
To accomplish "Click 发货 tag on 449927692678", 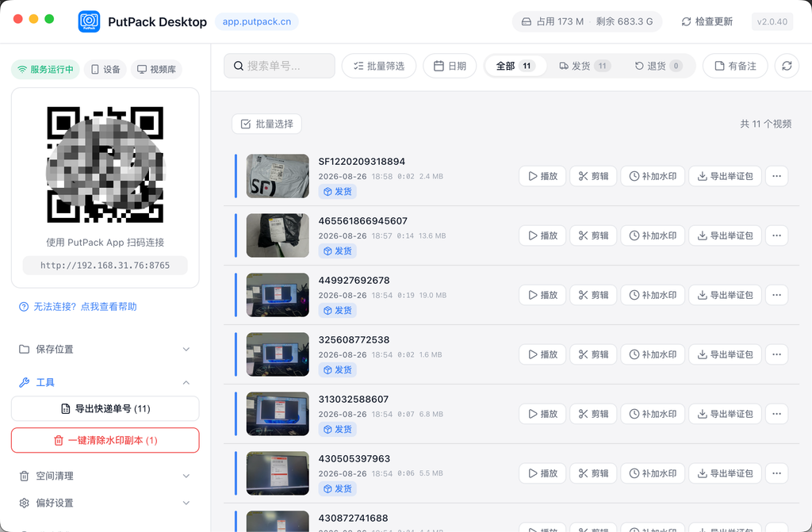I will pos(338,310).
